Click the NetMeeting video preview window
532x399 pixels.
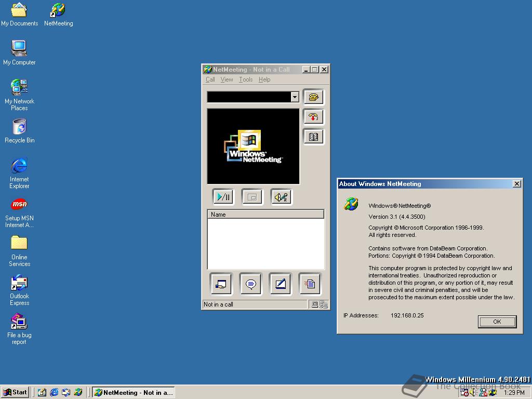click(253, 147)
